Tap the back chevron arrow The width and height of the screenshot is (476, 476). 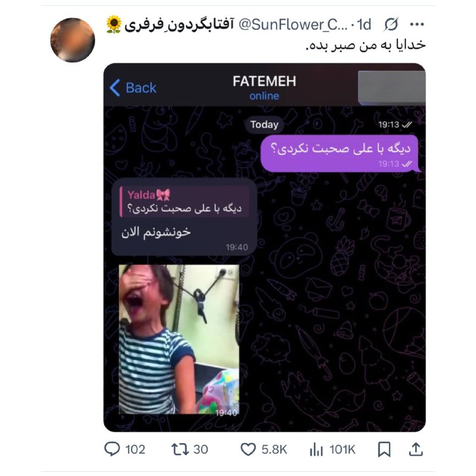[115, 88]
